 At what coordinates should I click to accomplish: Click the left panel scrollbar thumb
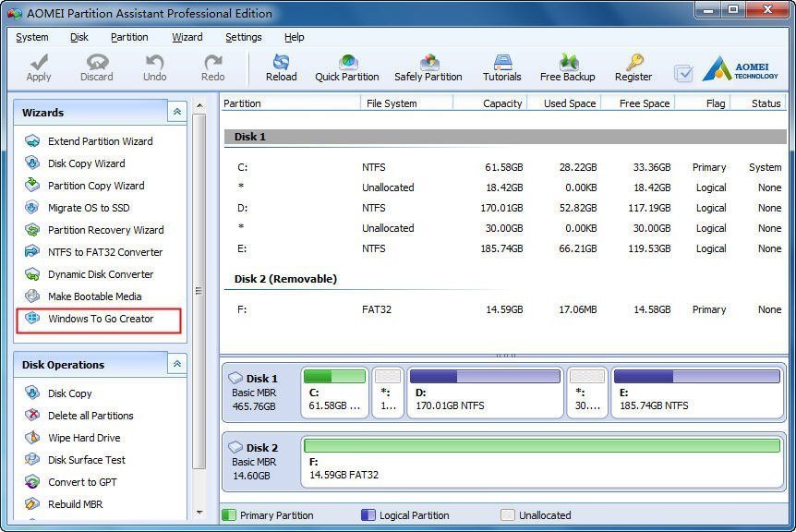click(x=199, y=291)
